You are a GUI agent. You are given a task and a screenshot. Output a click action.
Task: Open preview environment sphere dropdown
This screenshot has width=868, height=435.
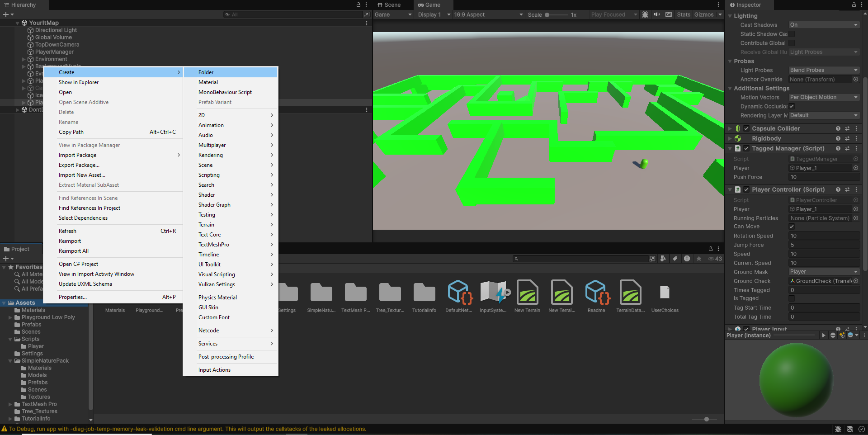[852, 335]
